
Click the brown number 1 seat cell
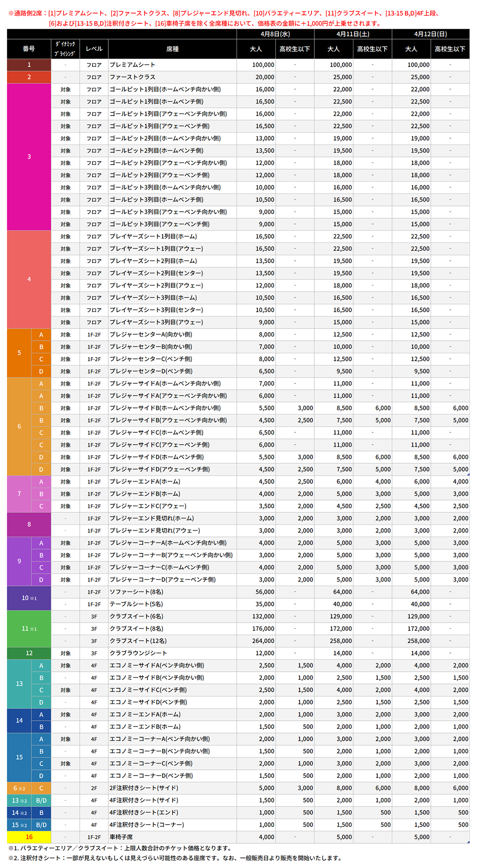29,65
